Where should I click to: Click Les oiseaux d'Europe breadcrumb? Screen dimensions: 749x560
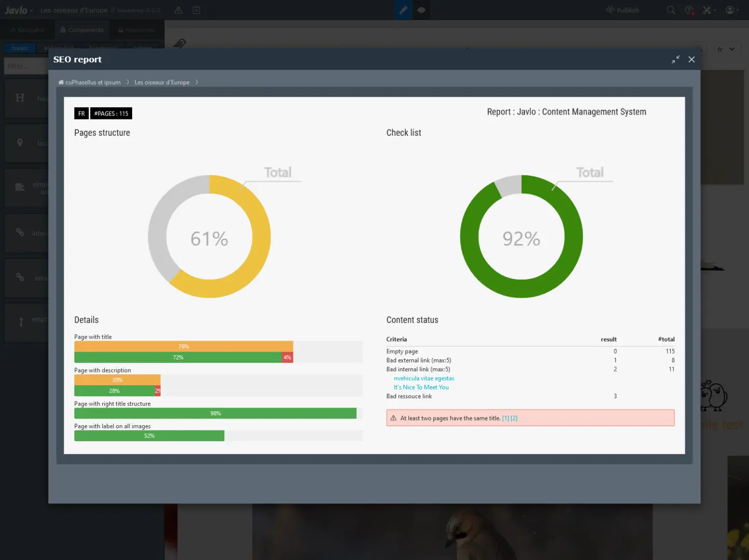(162, 82)
